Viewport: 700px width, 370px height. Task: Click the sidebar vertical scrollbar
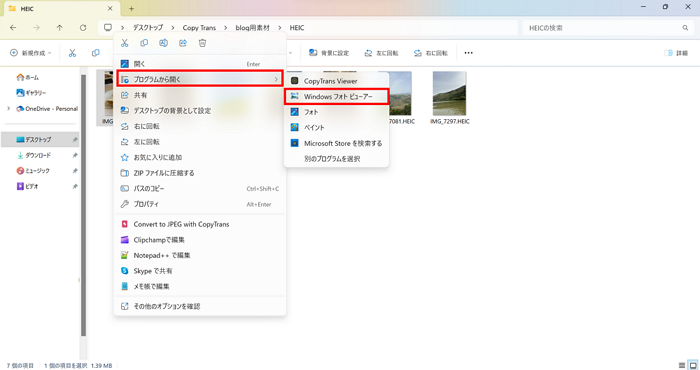click(83, 205)
